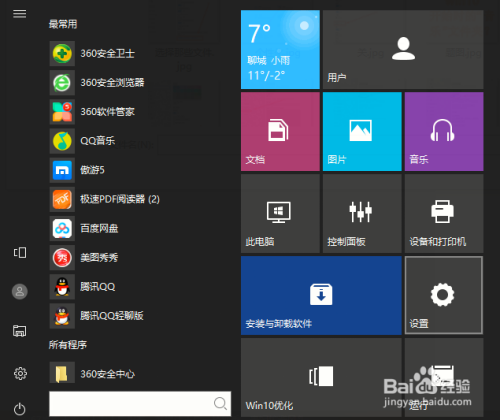Open the 用户 user tile
Image resolution: width=500 pixels, height=420 pixels.
pos(403,50)
